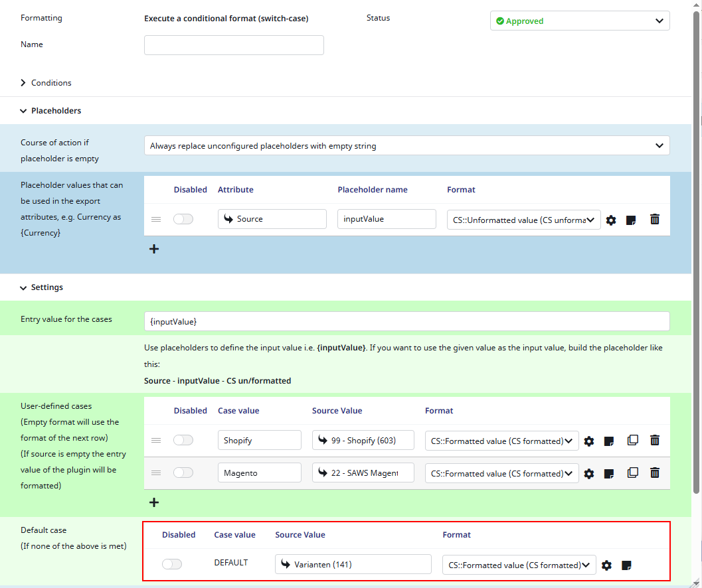Click the Source attribute selector field
702x588 pixels.
(x=272, y=219)
